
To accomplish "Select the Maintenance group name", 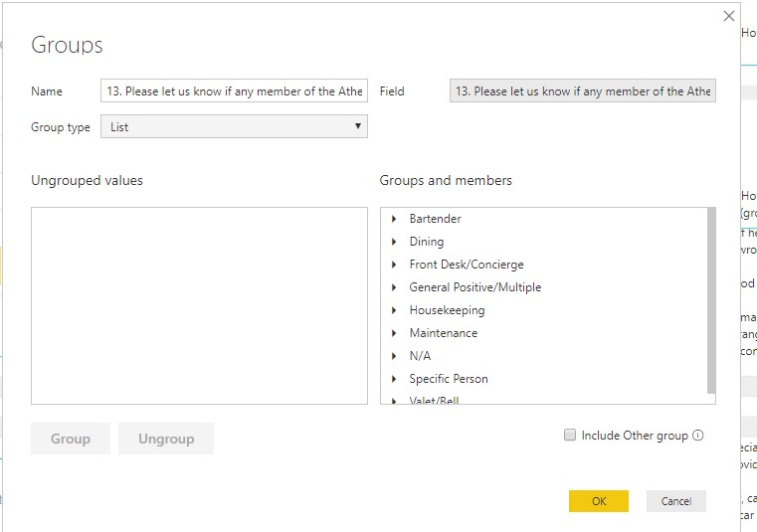I will point(444,333).
